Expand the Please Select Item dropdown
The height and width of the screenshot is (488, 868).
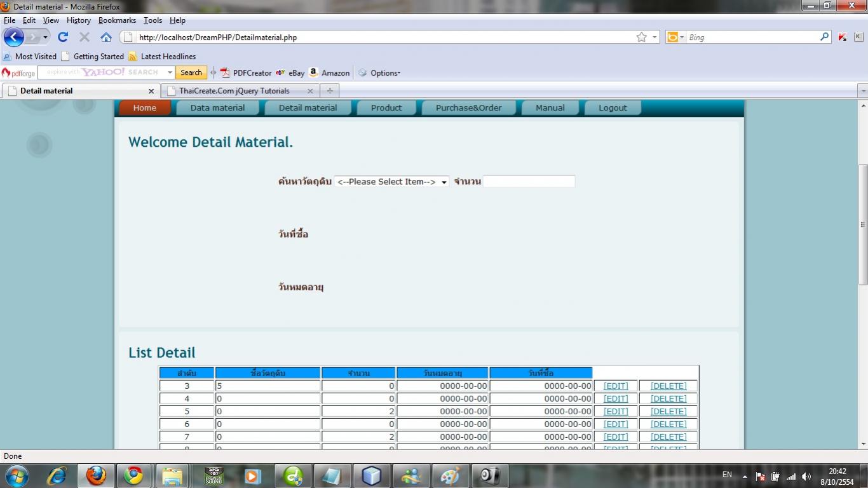[x=391, y=182]
